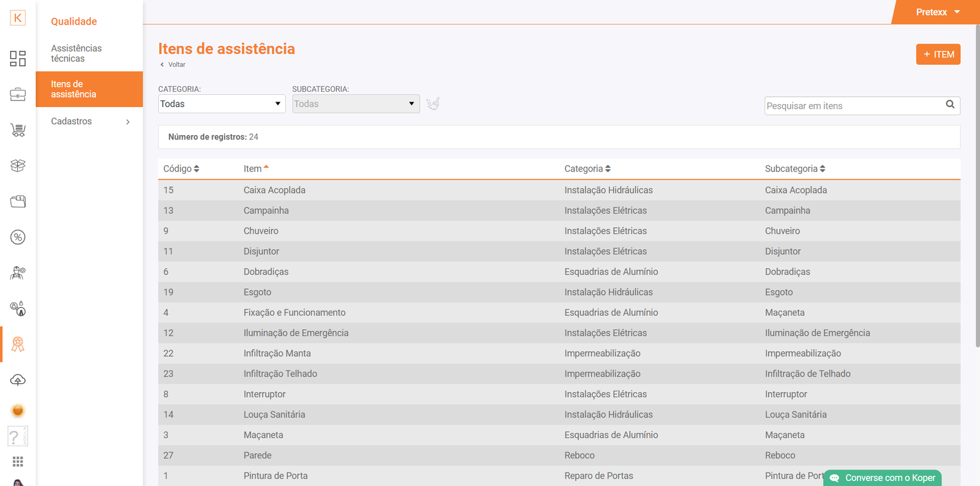This screenshot has width=980, height=486.
Task: Click the Pesquisar em itens search field
Action: (x=853, y=106)
